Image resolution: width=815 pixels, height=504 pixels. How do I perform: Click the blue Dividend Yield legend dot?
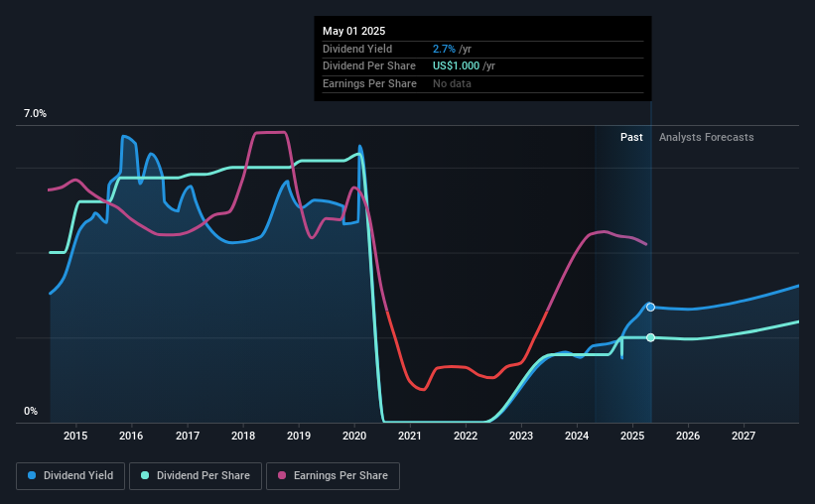[x=32, y=475]
